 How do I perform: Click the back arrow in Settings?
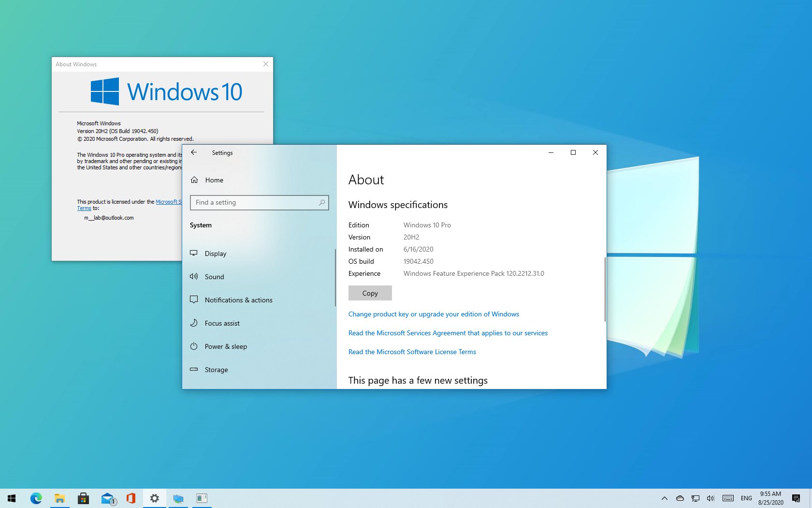(x=194, y=152)
